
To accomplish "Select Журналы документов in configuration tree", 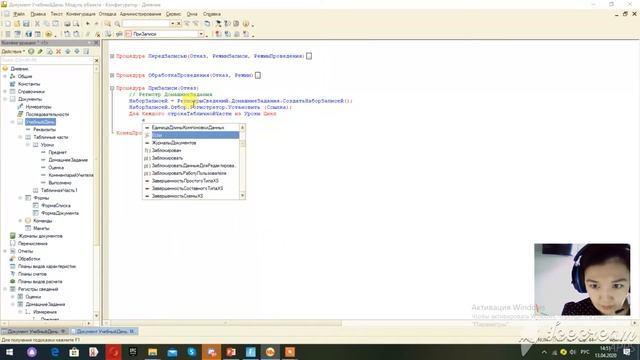I will coord(40,236).
